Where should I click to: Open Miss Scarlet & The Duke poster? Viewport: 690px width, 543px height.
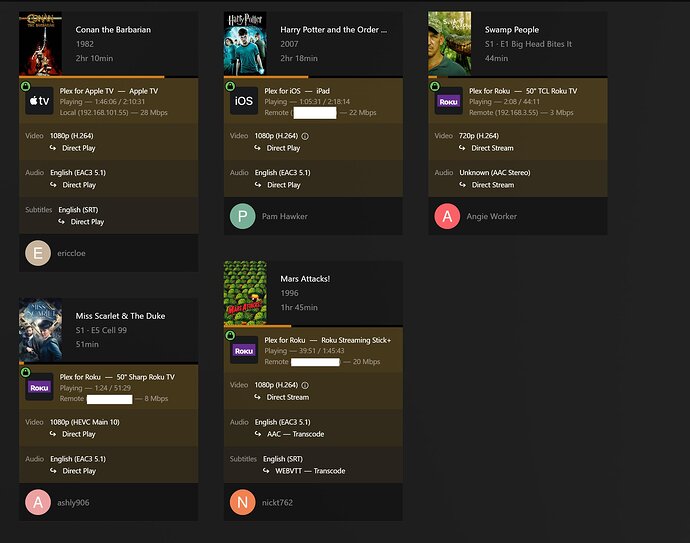(40, 330)
